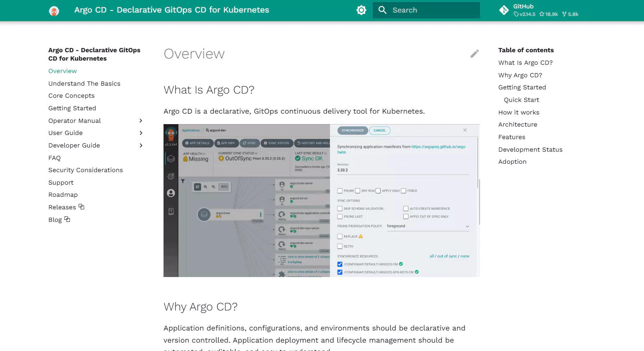Expand the Operator Manual section
644x351 pixels.
tap(141, 121)
